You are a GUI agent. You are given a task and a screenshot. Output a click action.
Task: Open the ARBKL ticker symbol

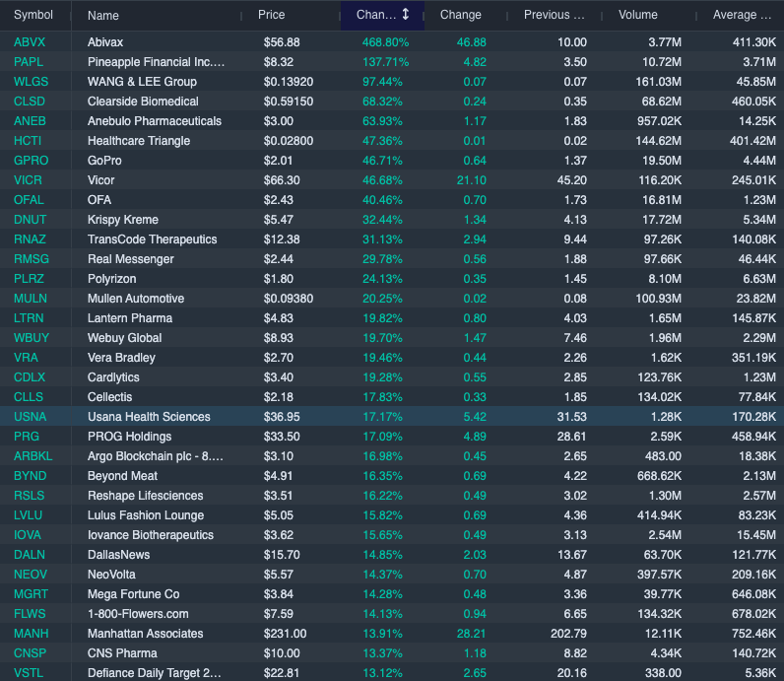[x=33, y=456]
